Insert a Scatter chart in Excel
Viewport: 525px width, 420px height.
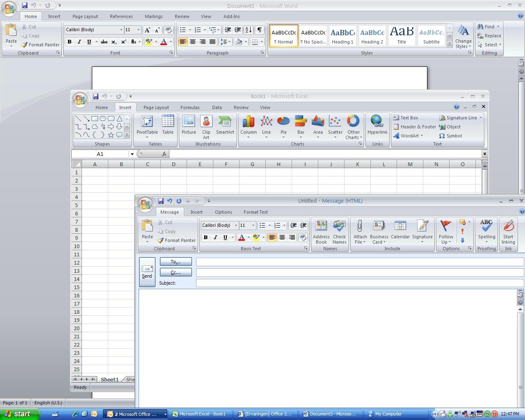[335, 127]
